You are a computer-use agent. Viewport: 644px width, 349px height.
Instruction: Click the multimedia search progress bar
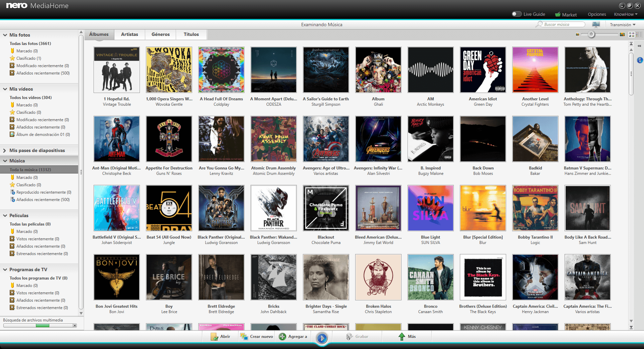pyautogui.click(x=38, y=326)
